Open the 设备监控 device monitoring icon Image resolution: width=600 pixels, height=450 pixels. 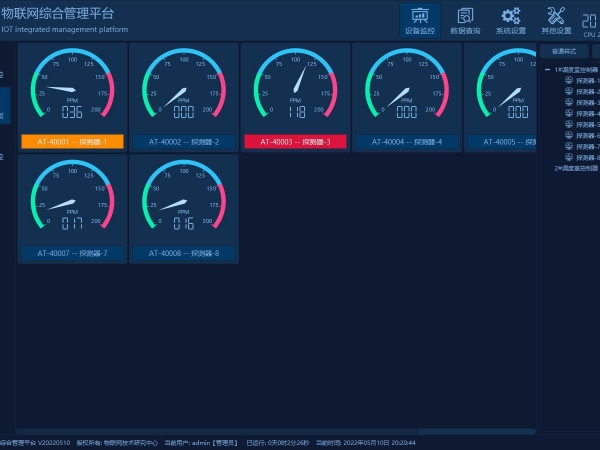point(420,20)
